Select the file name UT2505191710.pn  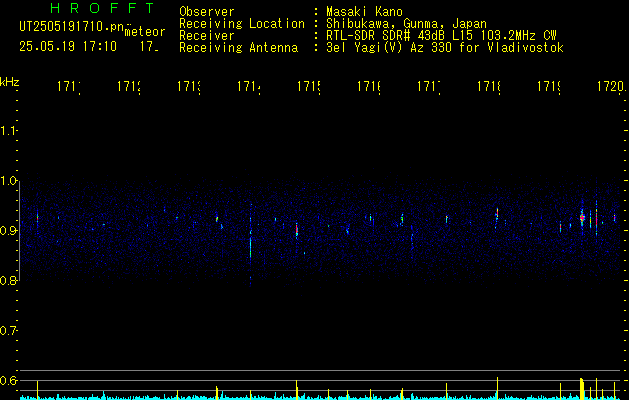click(71, 26)
